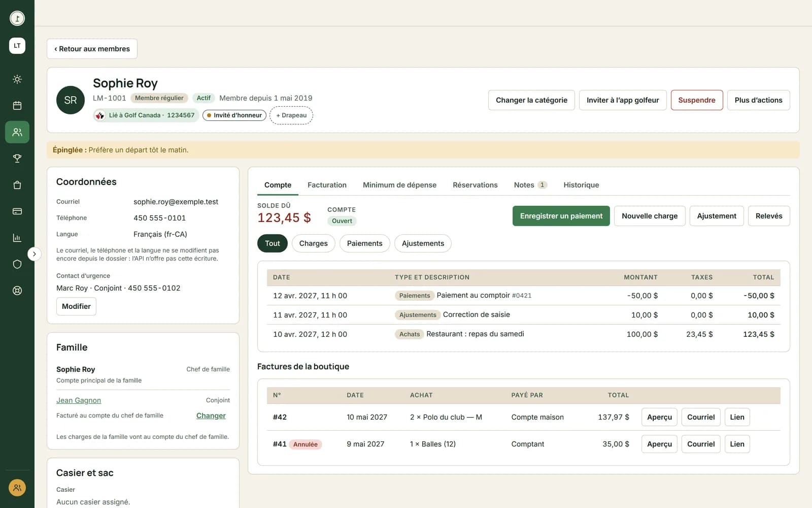
Task: Open the Notes tab
Action: pos(530,185)
